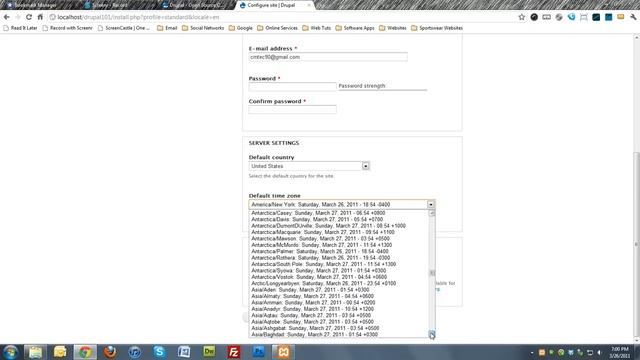Screen dimensions: 640x360
Task: Click the Confirm password field
Action: [x=292, y=109]
